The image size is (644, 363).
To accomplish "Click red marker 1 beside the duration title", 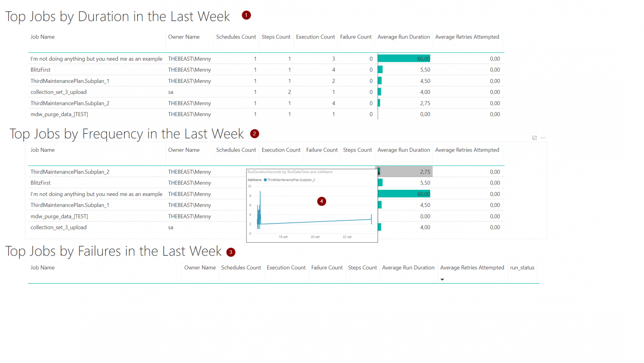I will [x=246, y=15].
